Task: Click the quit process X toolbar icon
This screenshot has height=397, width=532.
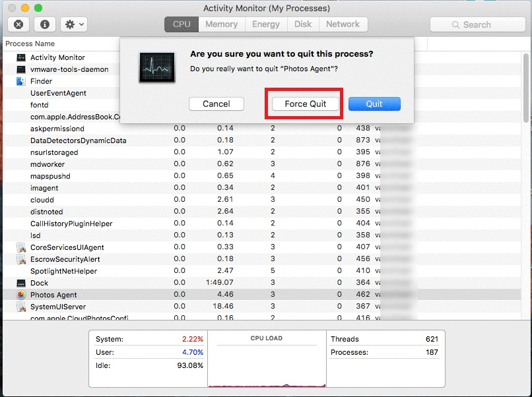Action: pyautogui.click(x=18, y=24)
